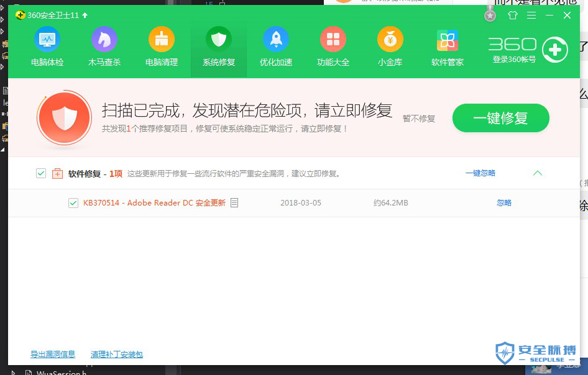Select the 优化加速 speedup tool
The height and width of the screenshot is (375, 588).
coord(275,46)
